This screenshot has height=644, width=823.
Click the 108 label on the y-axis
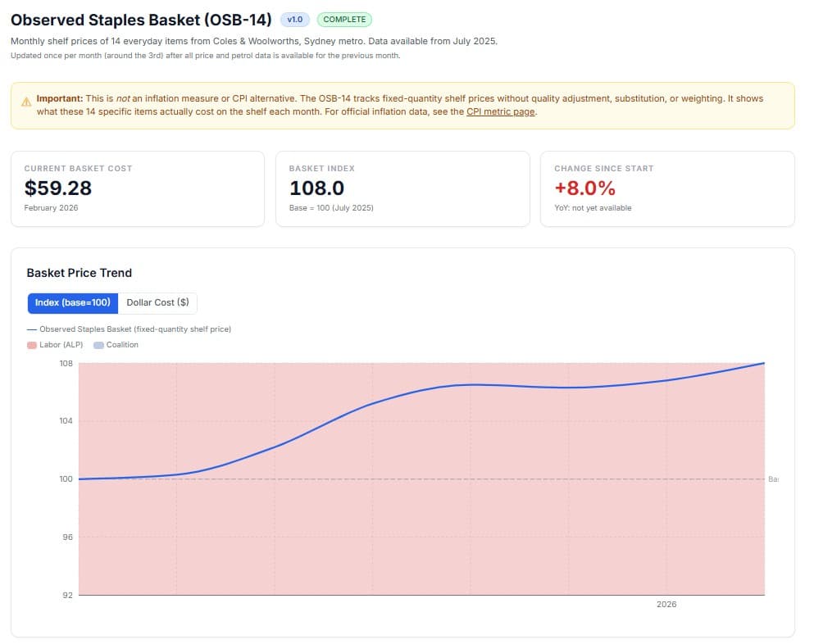(x=65, y=363)
